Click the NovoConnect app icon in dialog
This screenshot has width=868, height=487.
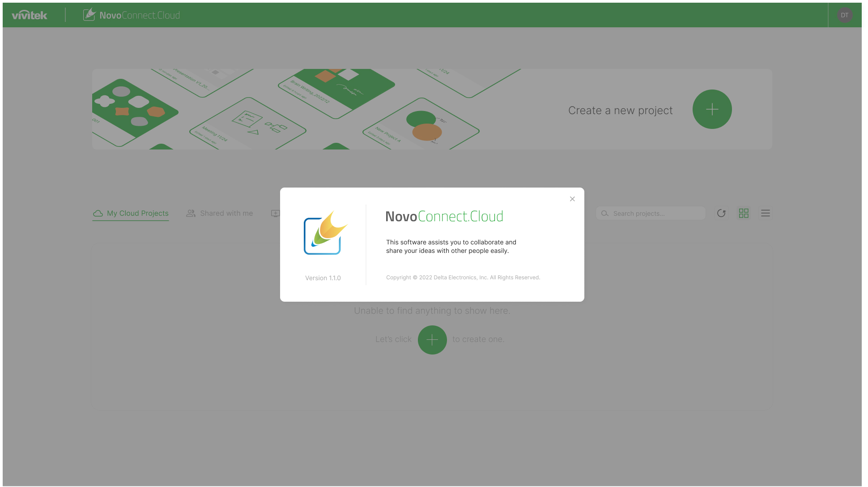coord(325,233)
